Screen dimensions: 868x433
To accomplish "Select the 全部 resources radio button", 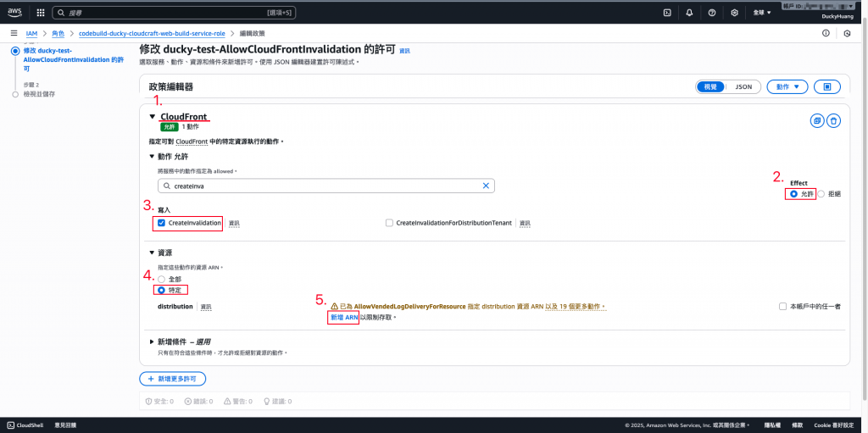I will tap(162, 279).
